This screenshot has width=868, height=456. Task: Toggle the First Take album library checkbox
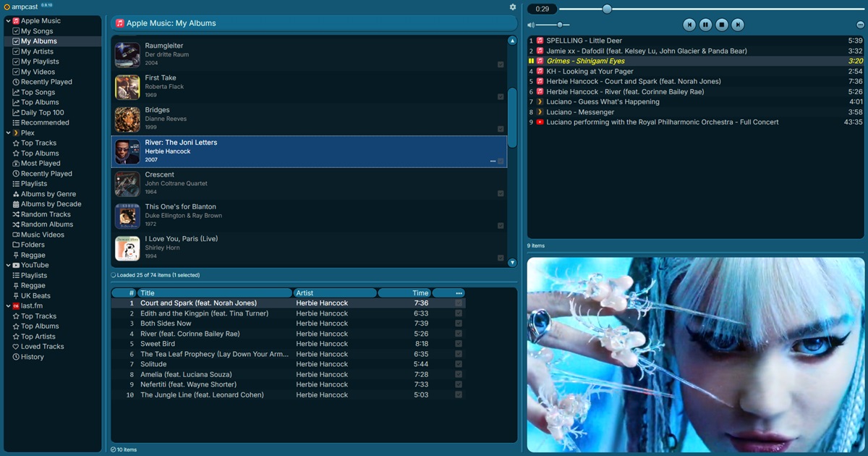501,96
